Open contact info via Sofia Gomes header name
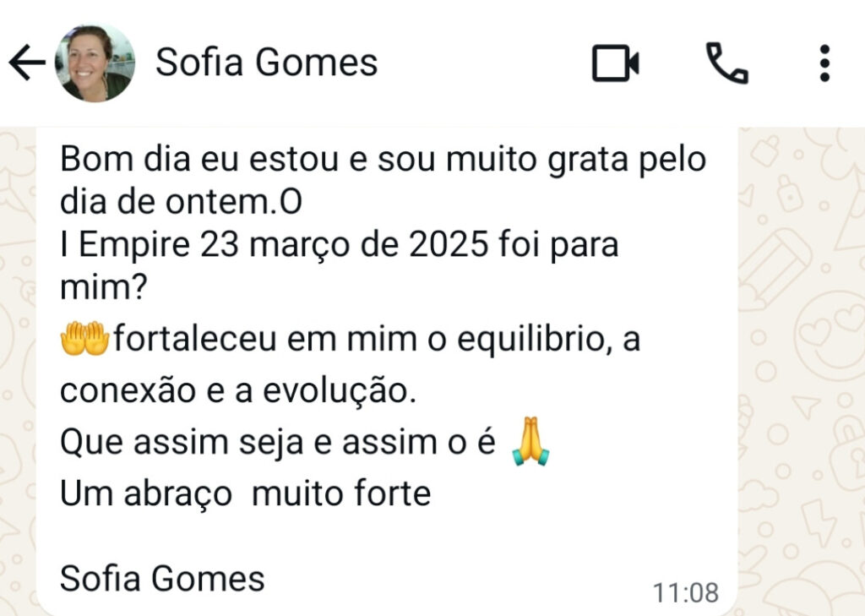The image size is (865, 616). point(266,63)
